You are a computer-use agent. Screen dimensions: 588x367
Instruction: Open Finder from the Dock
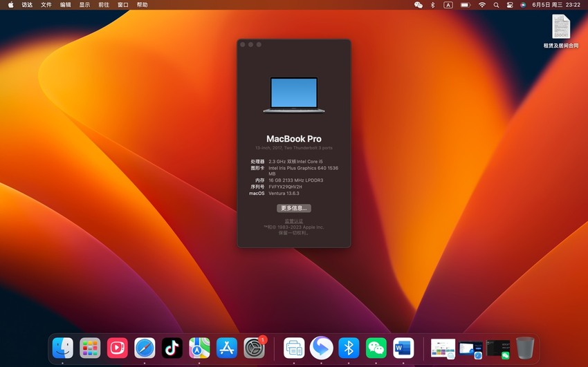click(x=63, y=348)
